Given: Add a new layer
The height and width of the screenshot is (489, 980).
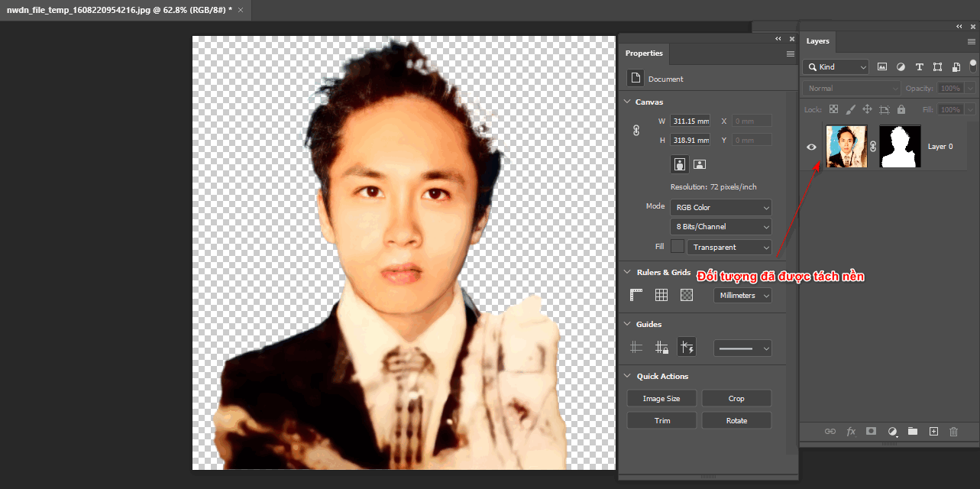Looking at the screenshot, I should click(x=933, y=432).
